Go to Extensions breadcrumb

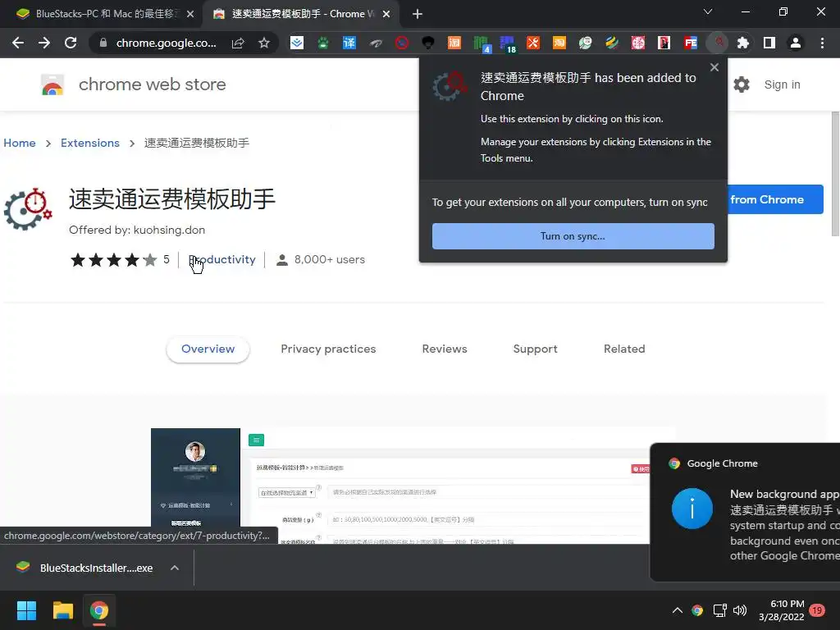(x=90, y=143)
